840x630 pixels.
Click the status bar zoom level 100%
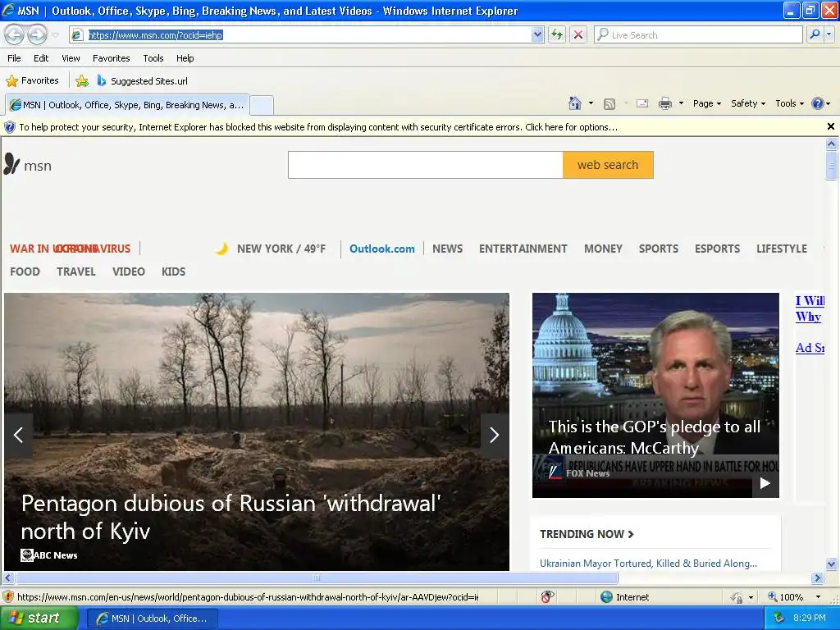[785, 597]
